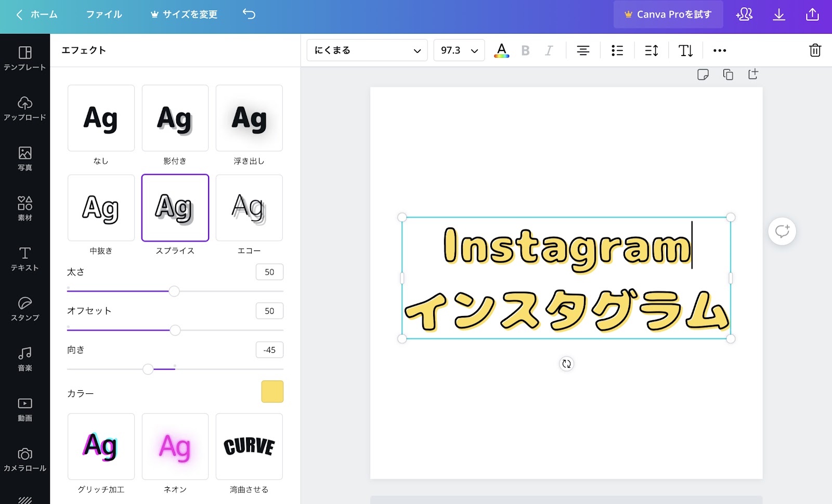The width and height of the screenshot is (832, 504).
Task: Open the テンプレート (templates) sidebar panel
Action: click(25, 58)
